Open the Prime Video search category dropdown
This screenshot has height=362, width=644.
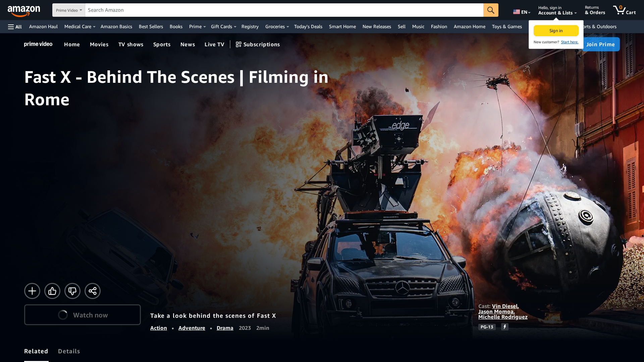click(69, 10)
